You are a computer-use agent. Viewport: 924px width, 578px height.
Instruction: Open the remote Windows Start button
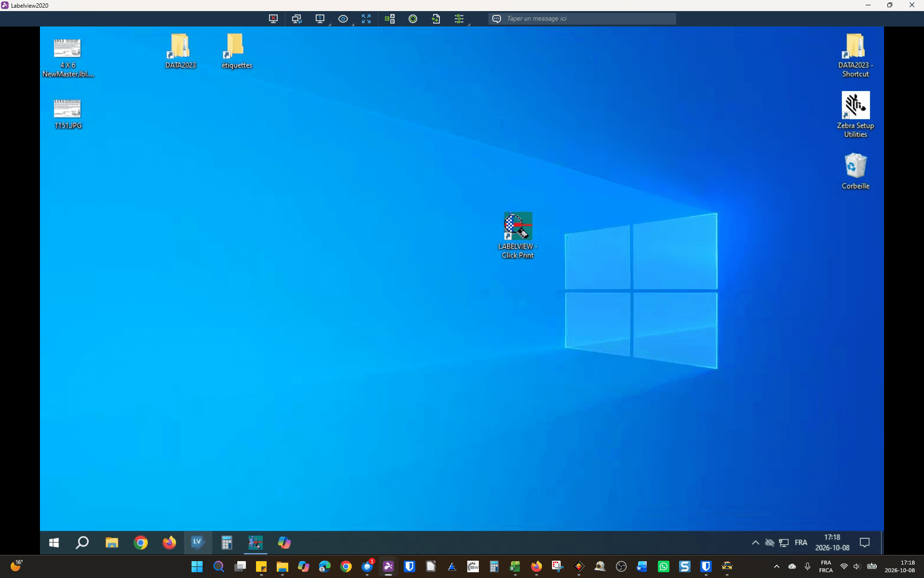(x=54, y=543)
